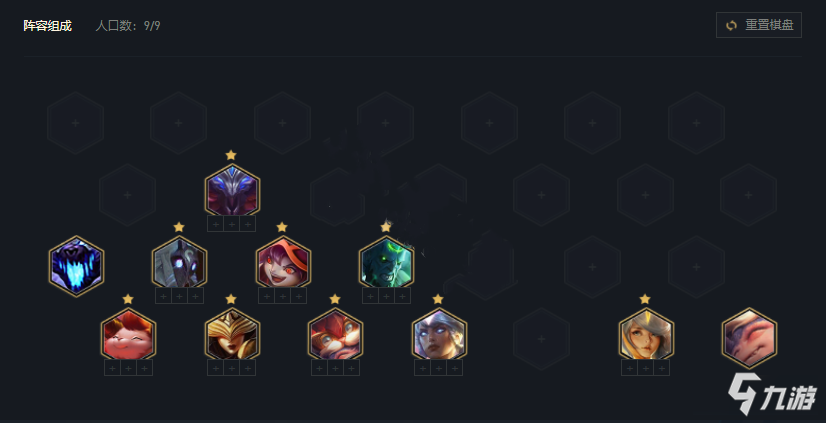Select the masked lamb champion hexagon
Image resolution: width=826 pixels, height=423 pixels.
coord(179,262)
